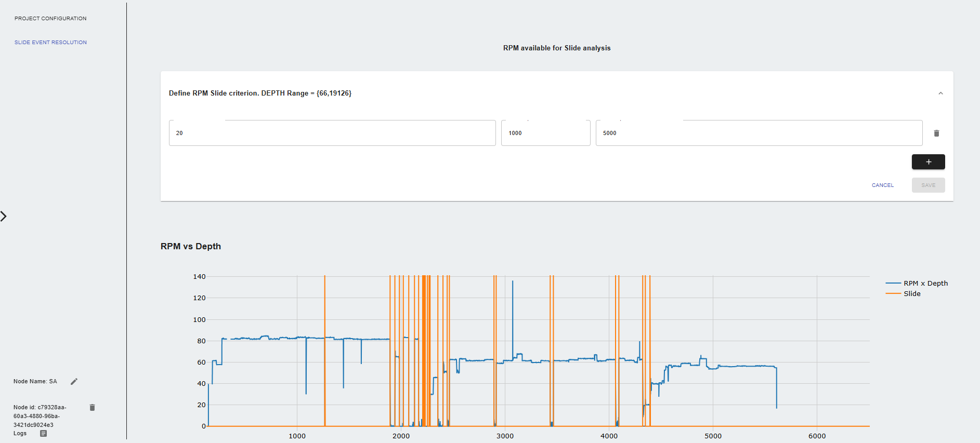The width and height of the screenshot is (980, 443).
Task: Click the isolated orange slide line near 1270
Action: 325,353
